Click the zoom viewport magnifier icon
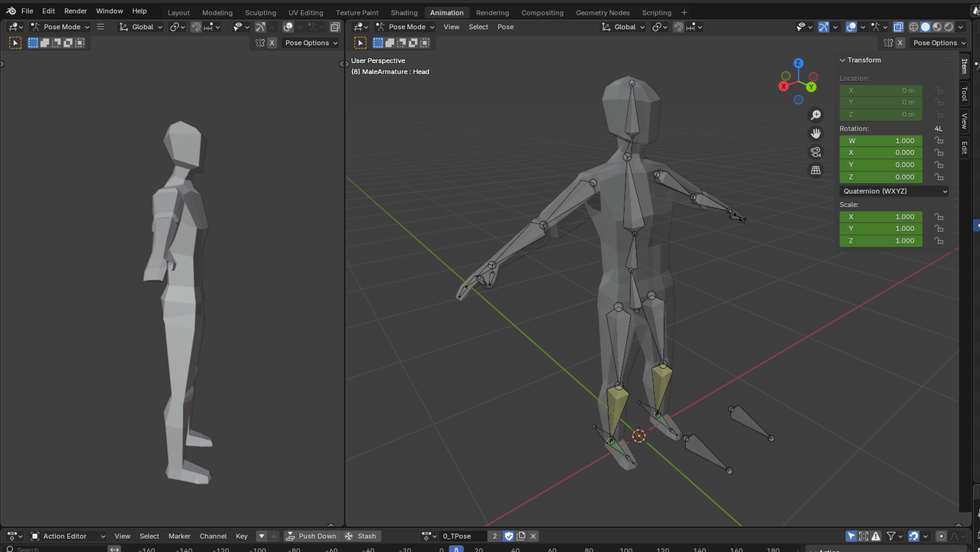Screen dimensions: 980x552 point(815,115)
